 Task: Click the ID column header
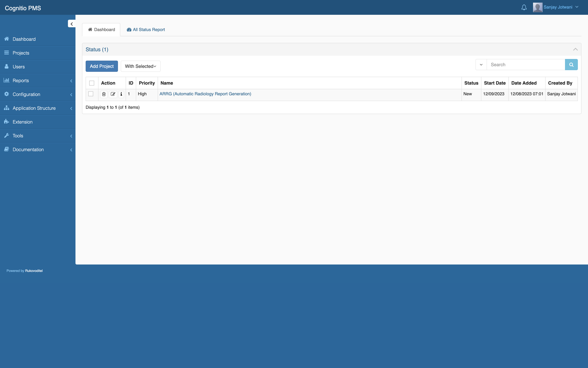click(x=131, y=83)
